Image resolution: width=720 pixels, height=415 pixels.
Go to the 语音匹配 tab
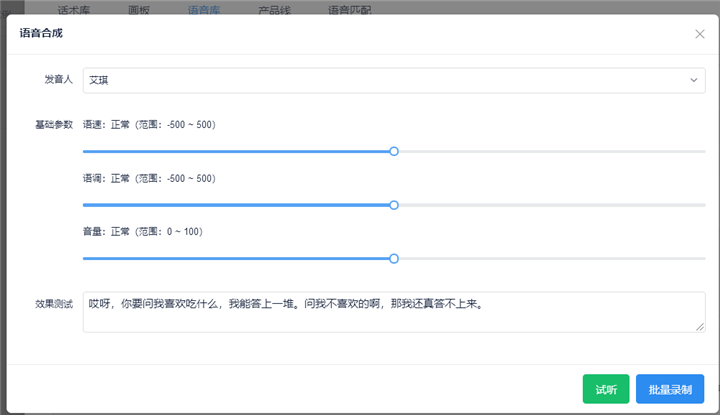tap(349, 10)
